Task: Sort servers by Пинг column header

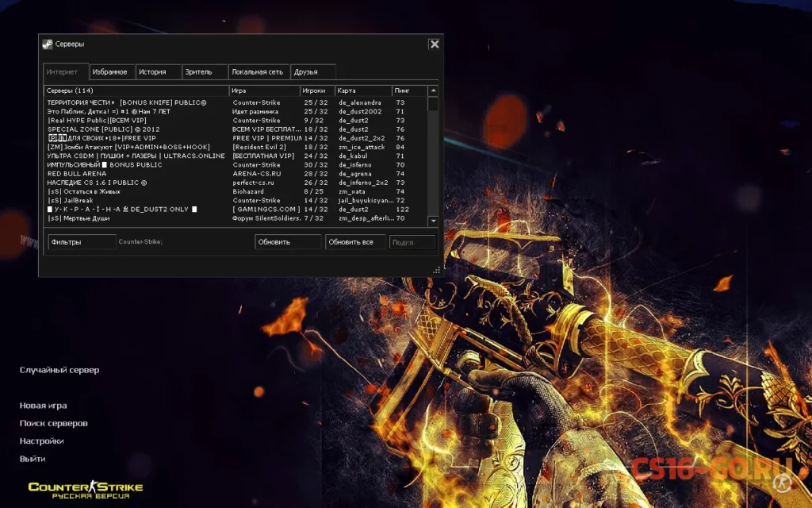Action: [409, 91]
